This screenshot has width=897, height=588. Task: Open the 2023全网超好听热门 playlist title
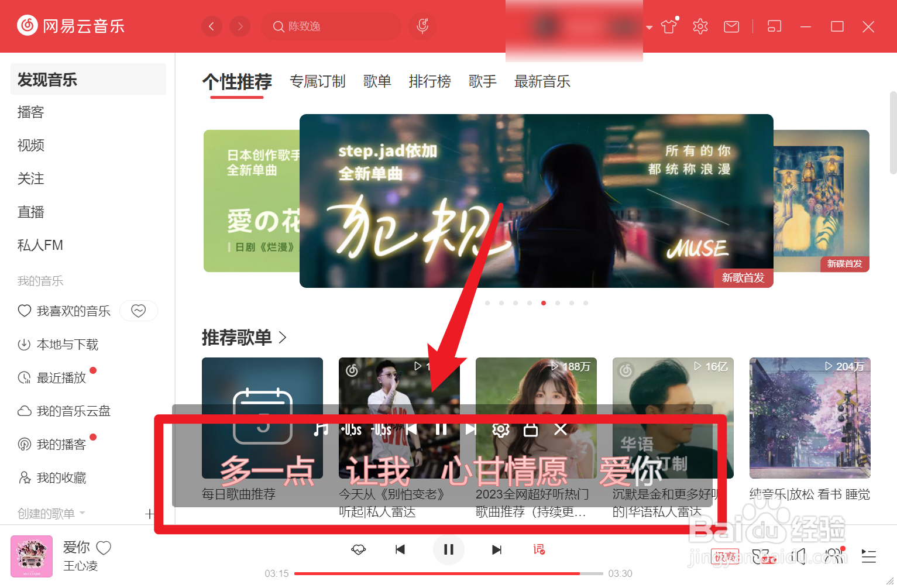(x=532, y=503)
